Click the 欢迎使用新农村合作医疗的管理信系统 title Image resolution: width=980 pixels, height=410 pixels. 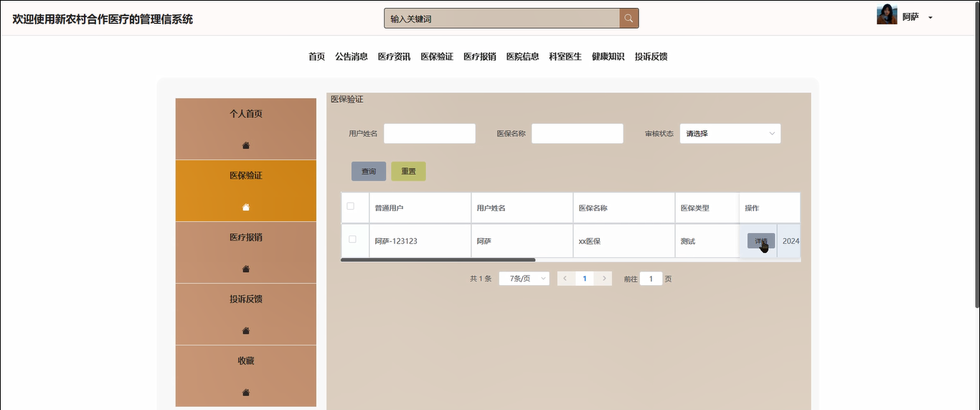[103, 19]
